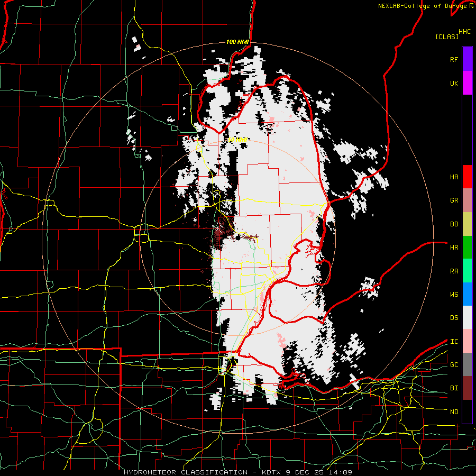
Task: Click the RF purple legend swatch
Action: [x=467, y=59]
